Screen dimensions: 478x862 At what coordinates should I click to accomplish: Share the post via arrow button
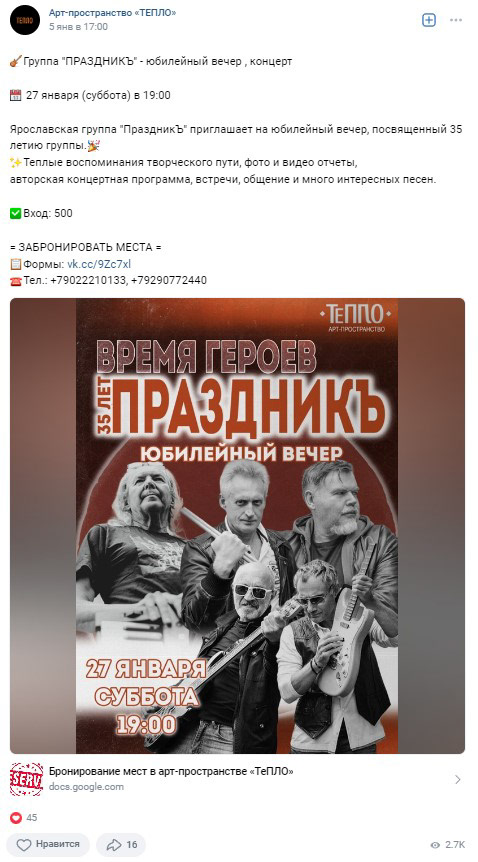(x=121, y=844)
